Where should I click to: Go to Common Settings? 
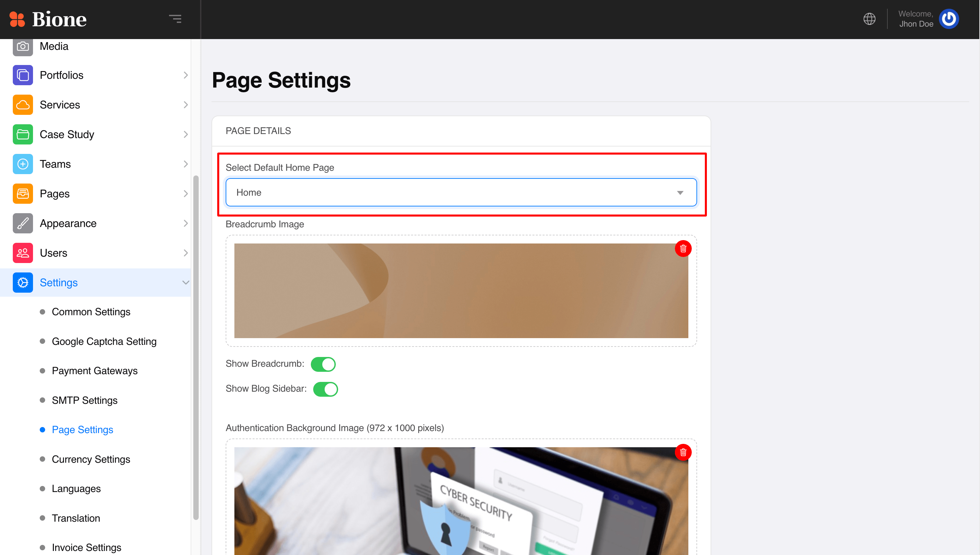(91, 312)
